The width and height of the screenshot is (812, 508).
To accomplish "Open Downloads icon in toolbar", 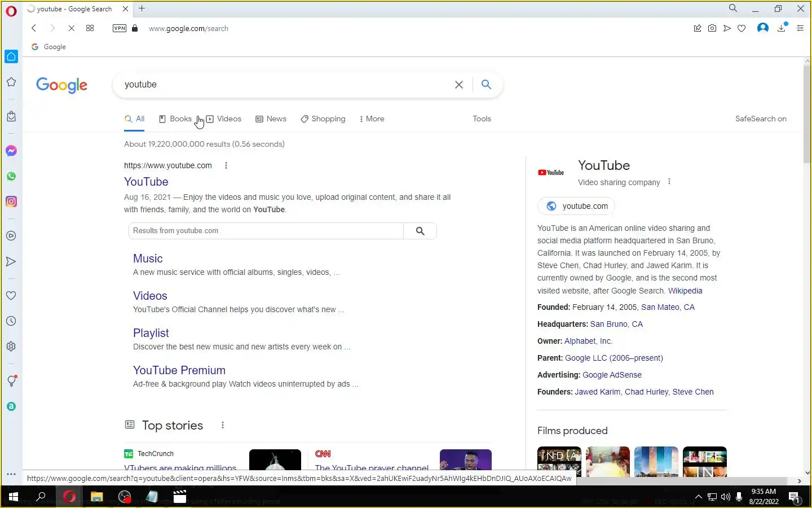I will point(782,28).
